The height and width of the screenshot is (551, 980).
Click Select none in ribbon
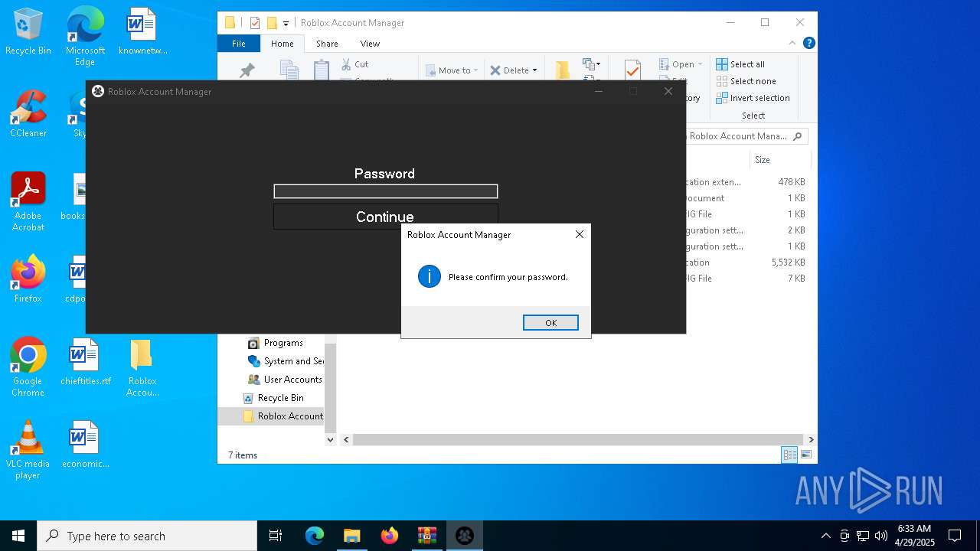(x=746, y=81)
